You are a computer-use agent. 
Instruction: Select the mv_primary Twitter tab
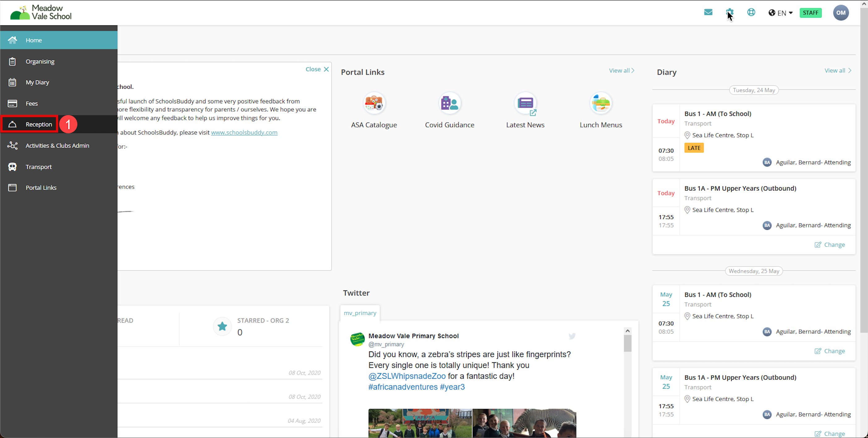(360, 313)
